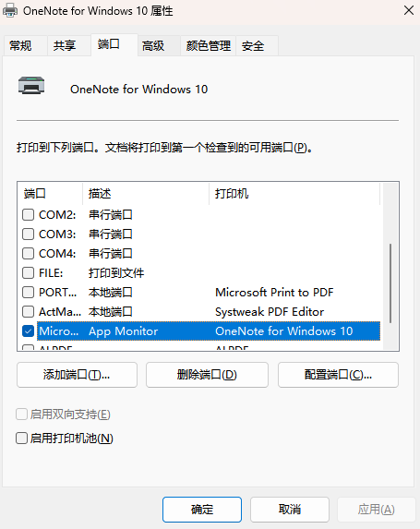Click the 删除端口 button
The height and width of the screenshot is (529, 420).
pyautogui.click(x=207, y=375)
